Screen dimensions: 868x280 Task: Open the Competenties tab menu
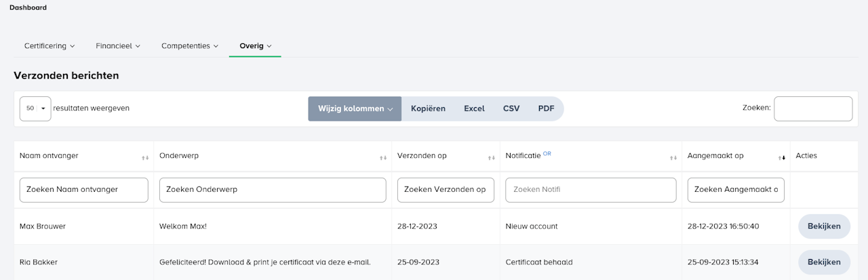190,46
